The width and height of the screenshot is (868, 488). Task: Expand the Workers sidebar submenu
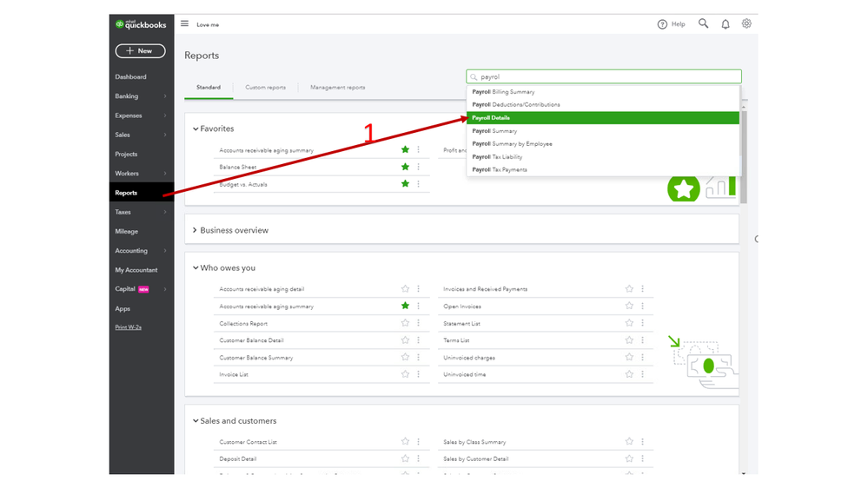click(x=165, y=174)
